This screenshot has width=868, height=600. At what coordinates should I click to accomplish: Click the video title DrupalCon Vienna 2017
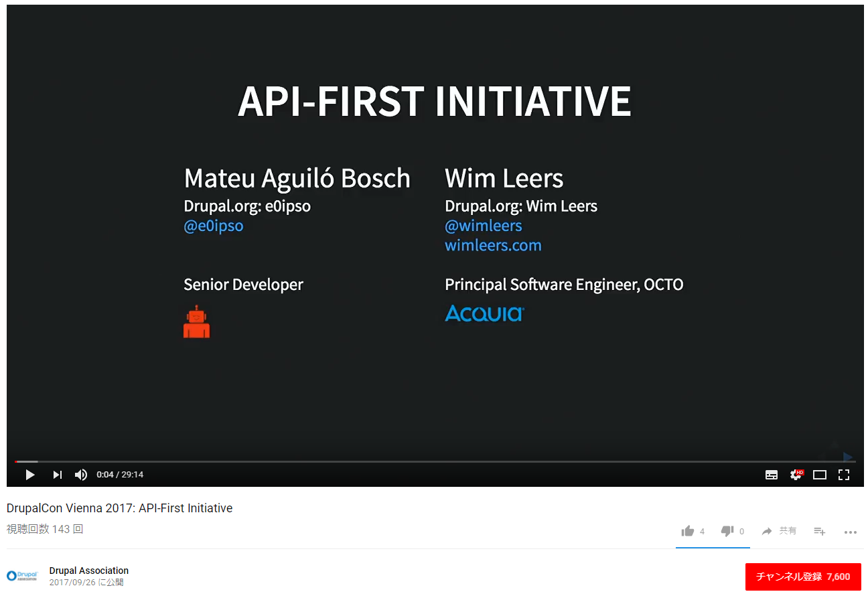(x=119, y=508)
